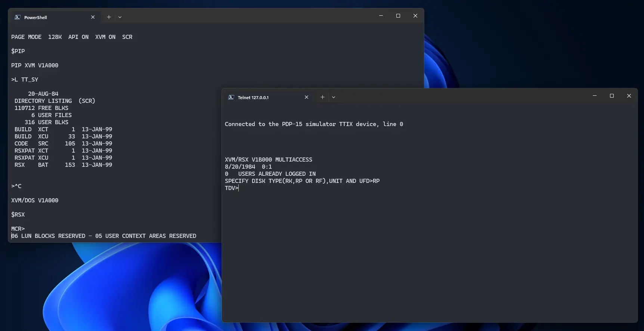Expand the Telnet window profile dropdown
Viewport: 644px width, 331px height.
pyautogui.click(x=334, y=97)
